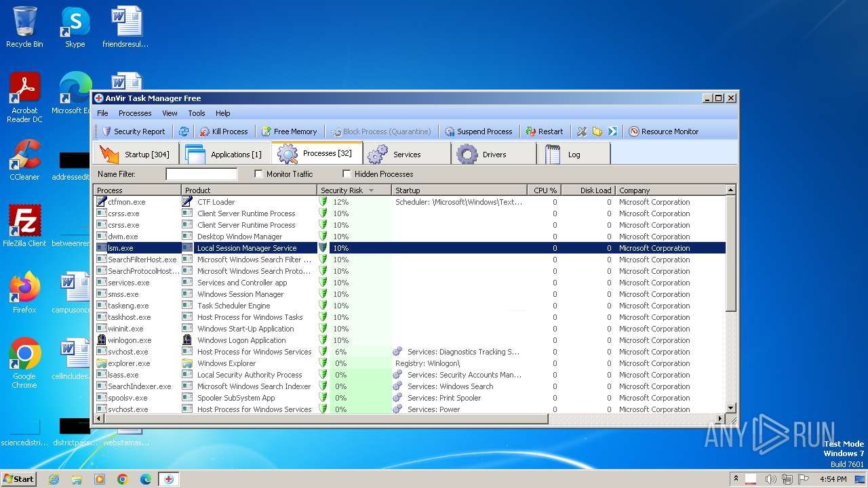Click Kill Process in the toolbar

click(x=224, y=131)
